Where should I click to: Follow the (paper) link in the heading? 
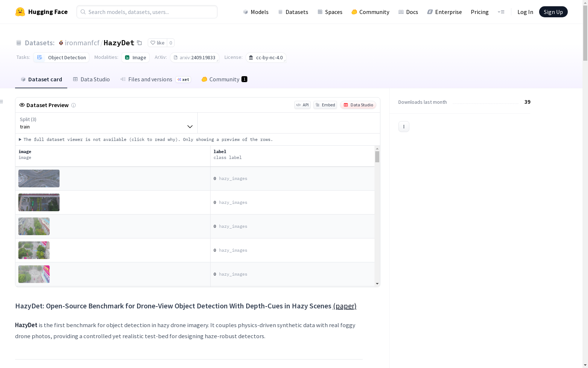pos(345,306)
